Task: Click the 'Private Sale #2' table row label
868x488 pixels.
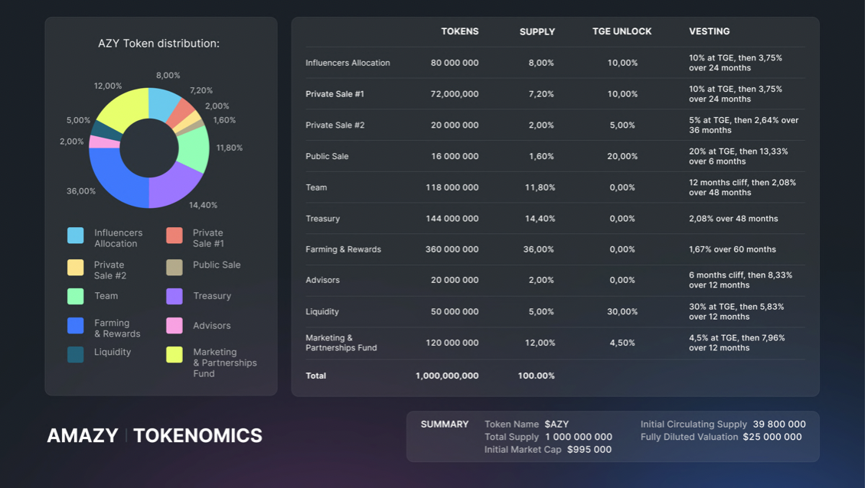Action: click(335, 125)
